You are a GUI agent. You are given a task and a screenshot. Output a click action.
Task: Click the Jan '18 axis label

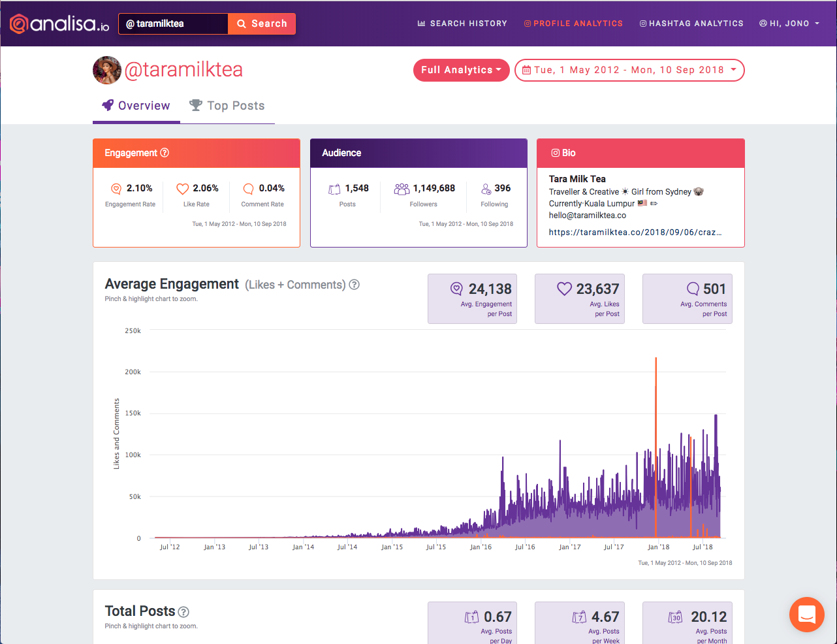point(658,547)
